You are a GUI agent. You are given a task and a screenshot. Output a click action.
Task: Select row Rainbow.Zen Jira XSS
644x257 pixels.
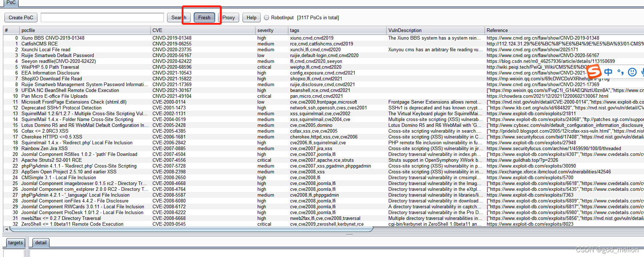(x=324, y=148)
